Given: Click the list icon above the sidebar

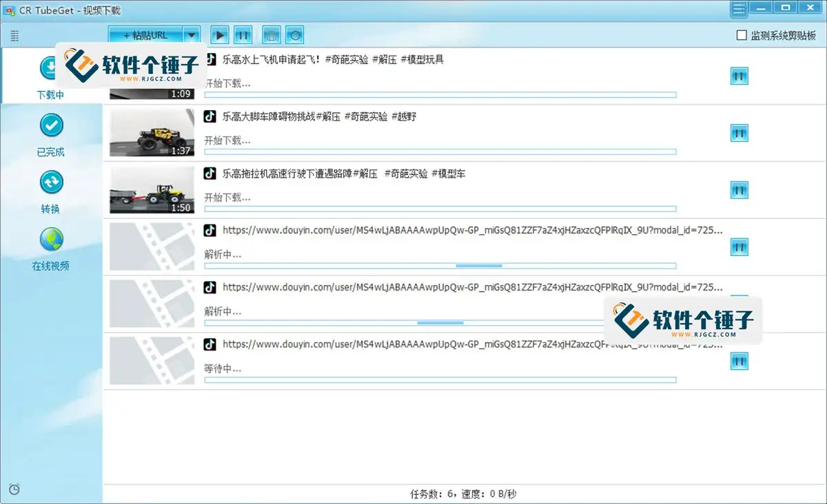Looking at the screenshot, I should [15, 36].
